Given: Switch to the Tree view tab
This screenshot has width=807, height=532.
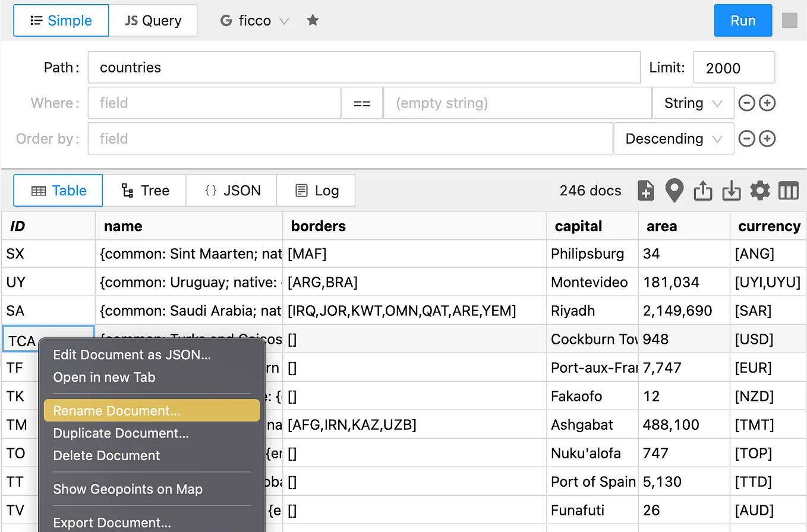Looking at the screenshot, I should (x=144, y=191).
